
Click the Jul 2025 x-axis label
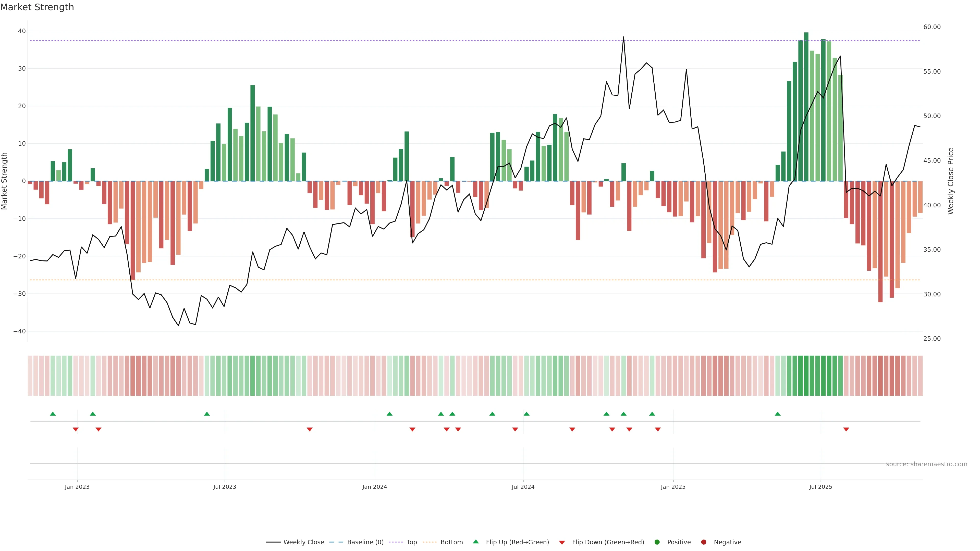click(x=820, y=487)
